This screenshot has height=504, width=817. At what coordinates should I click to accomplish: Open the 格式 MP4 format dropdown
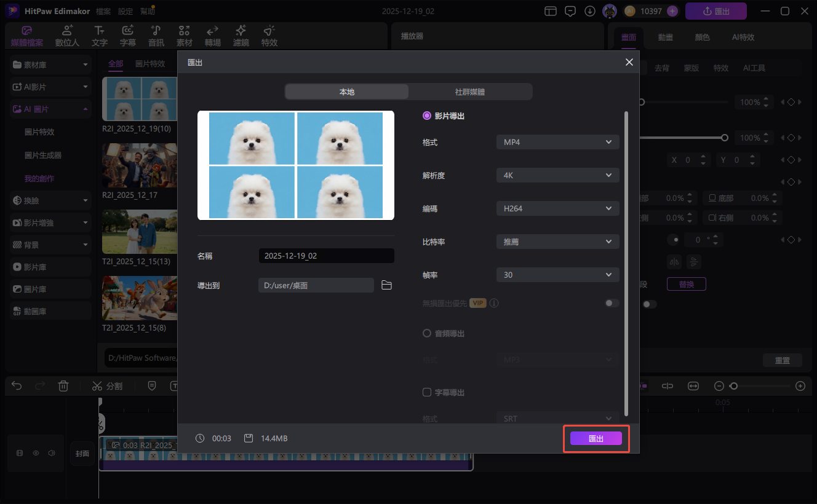(557, 142)
